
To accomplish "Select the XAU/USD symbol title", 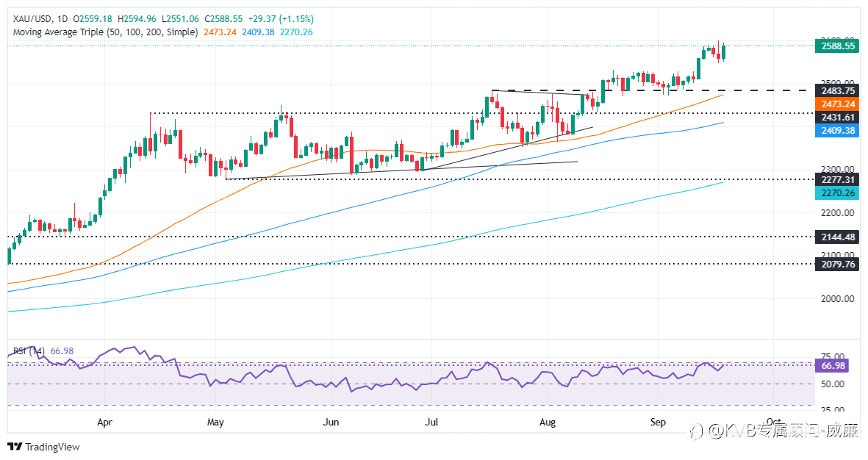I will point(32,19).
